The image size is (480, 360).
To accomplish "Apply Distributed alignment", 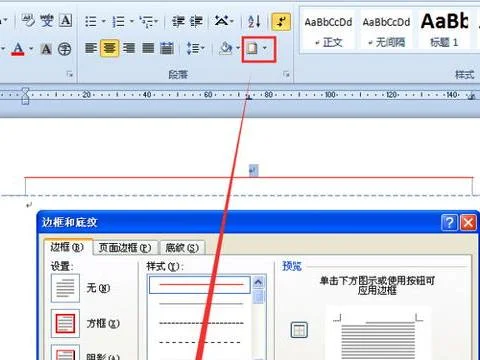I will click(x=167, y=49).
